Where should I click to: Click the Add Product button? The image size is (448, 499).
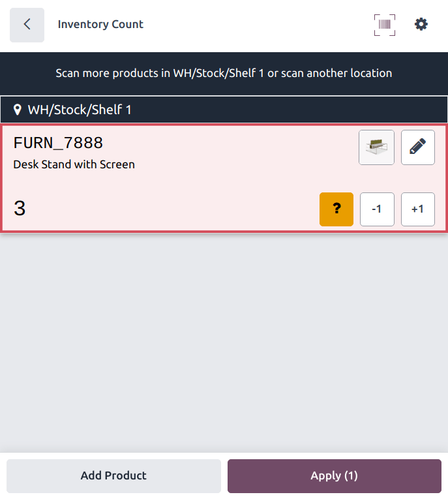[x=113, y=476]
